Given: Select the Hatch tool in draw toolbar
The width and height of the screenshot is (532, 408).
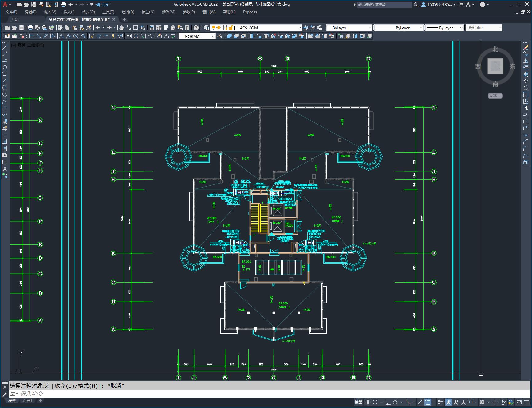Looking at the screenshot, I should click(5, 142).
